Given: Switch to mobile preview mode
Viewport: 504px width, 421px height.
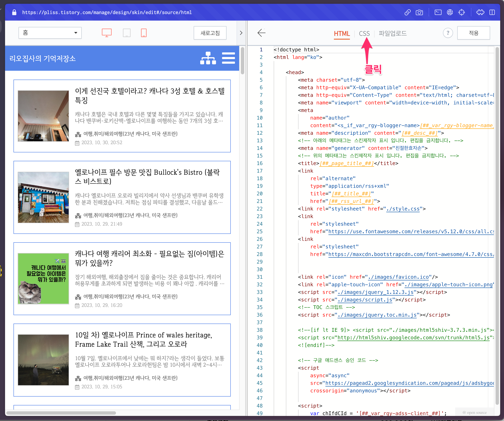Looking at the screenshot, I should point(144,33).
